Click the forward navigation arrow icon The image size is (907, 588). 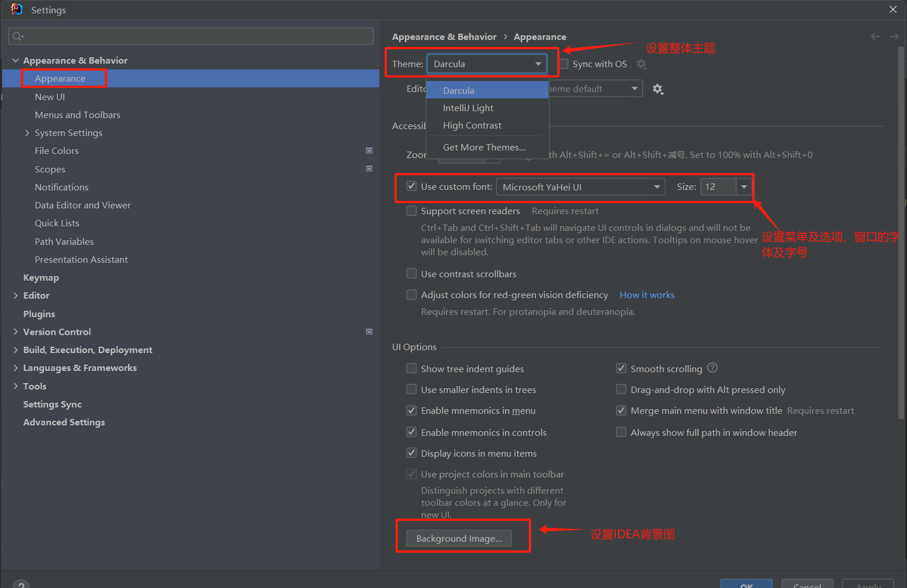click(x=894, y=36)
